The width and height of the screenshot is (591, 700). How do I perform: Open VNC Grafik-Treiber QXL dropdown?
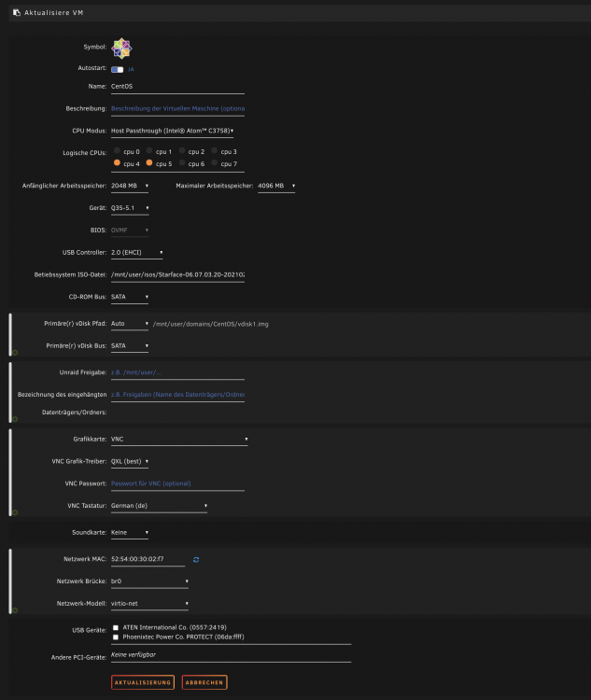click(130, 462)
